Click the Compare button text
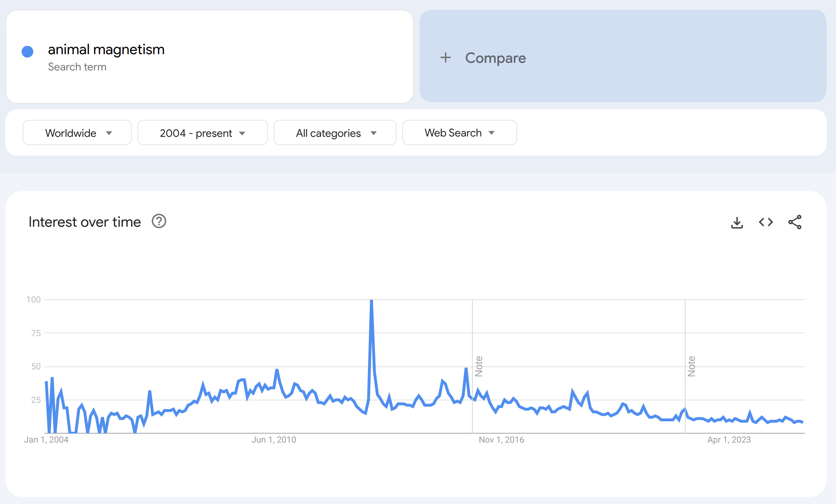The height and width of the screenshot is (504, 836). tap(495, 58)
